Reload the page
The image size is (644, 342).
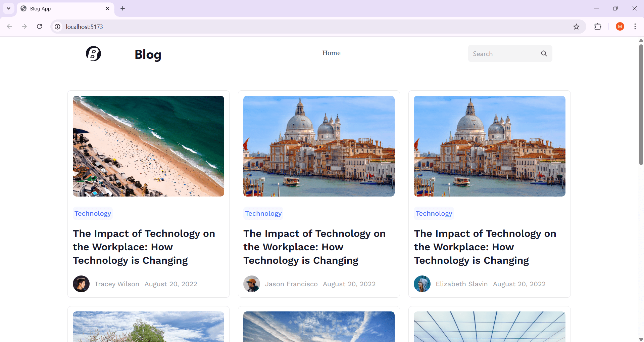click(39, 27)
